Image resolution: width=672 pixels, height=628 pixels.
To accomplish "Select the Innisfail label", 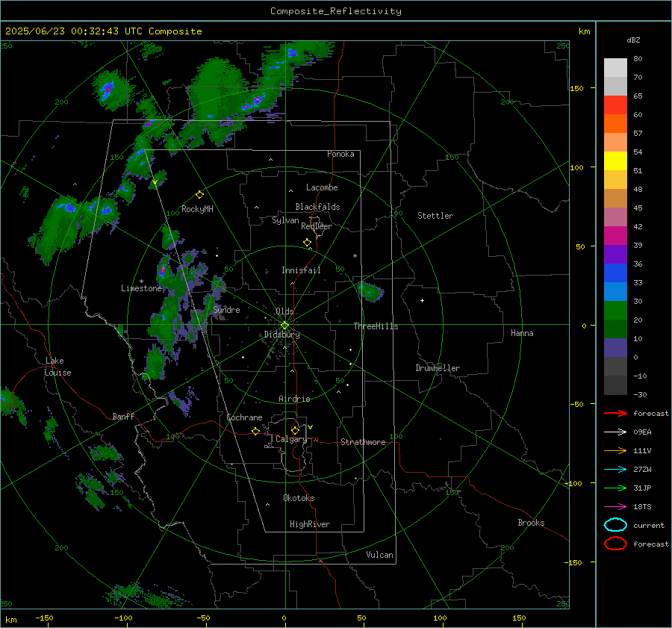I will 301,270.
